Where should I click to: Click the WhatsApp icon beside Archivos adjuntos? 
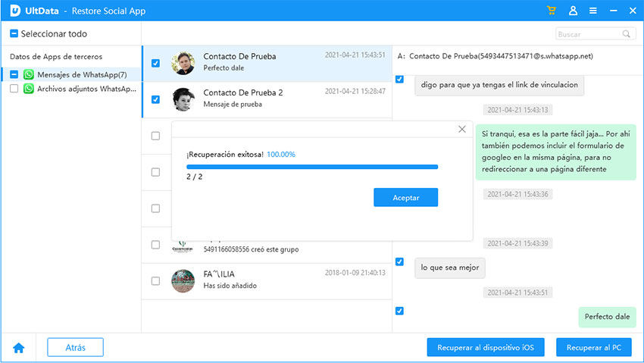pyautogui.click(x=28, y=88)
